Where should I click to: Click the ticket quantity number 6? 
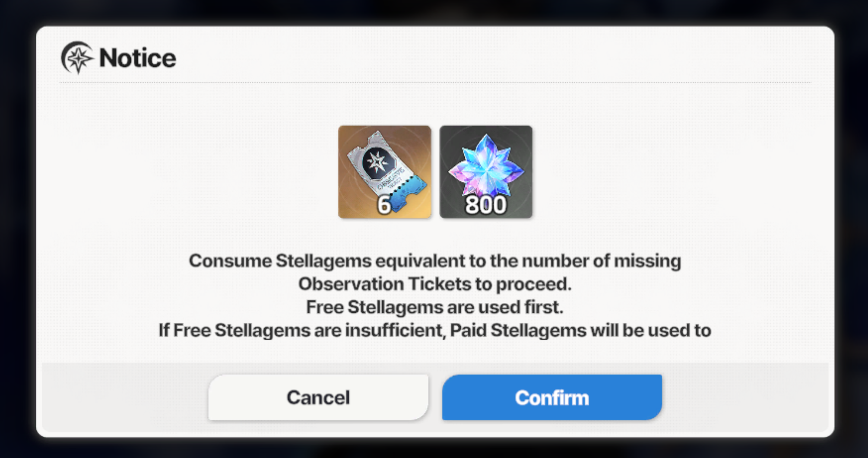tap(384, 205)
